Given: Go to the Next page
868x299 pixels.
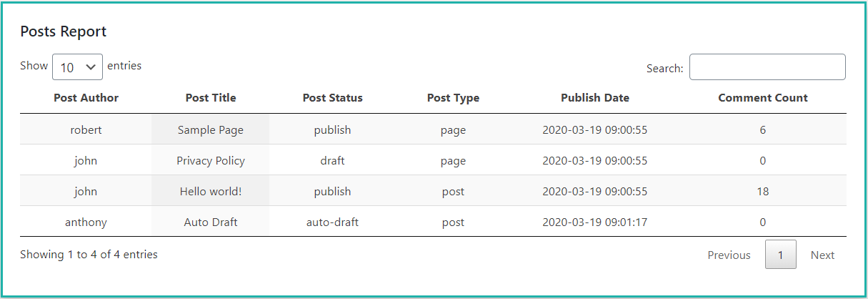Looking at the screenshot, I should tap(822, 255).
